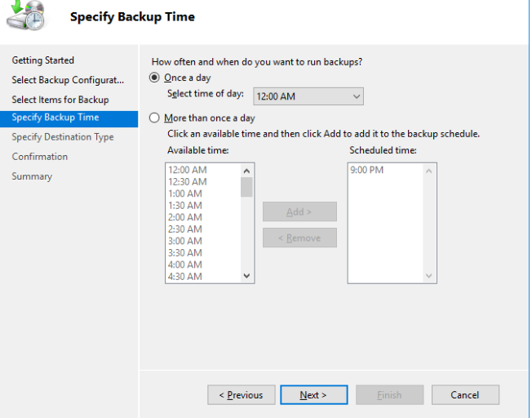Viewport: 532px width, 418px height.
Task: Click the down arrow of Available time list
Action: pos(246,276)
